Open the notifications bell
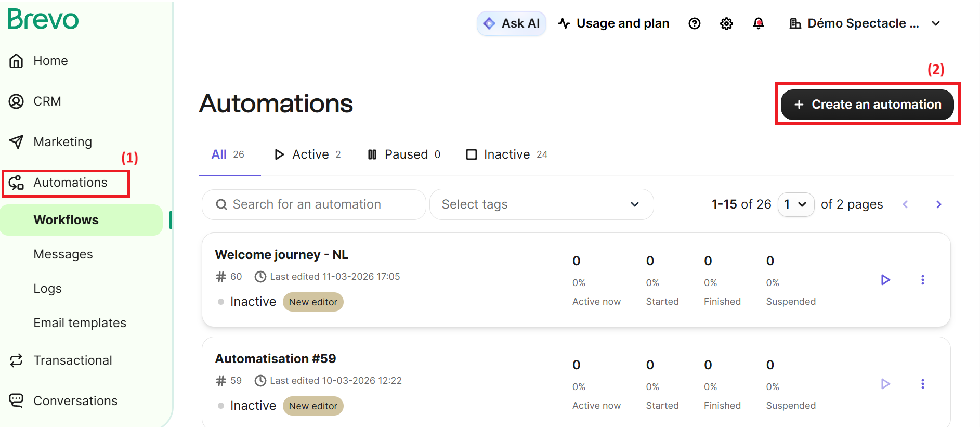The height and width of the screenshot is (427, 980). pos(759,23)
